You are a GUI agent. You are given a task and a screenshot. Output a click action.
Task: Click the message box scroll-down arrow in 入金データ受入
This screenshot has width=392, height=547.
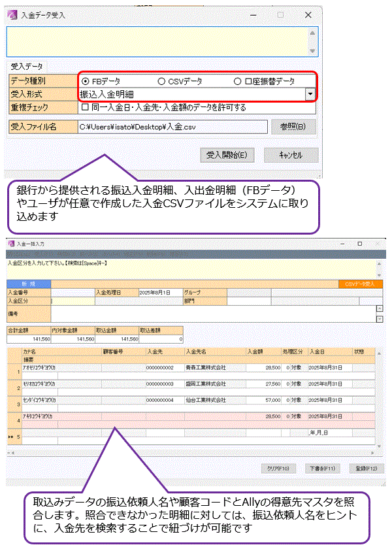312,51
